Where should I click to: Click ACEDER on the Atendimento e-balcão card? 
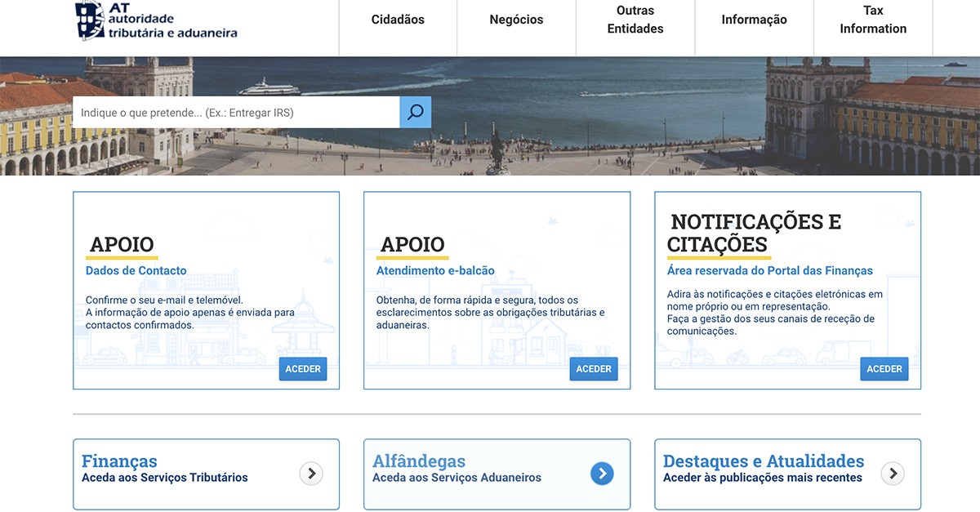point(594,368)
